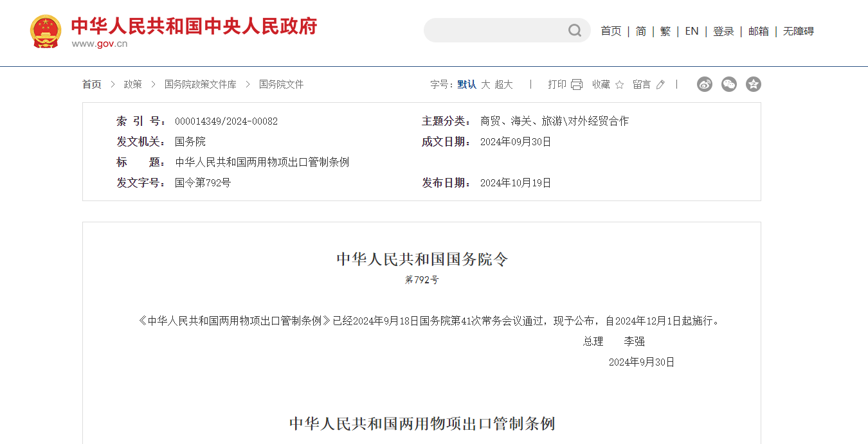Select 默认 default font size

(x=467, y=85)
